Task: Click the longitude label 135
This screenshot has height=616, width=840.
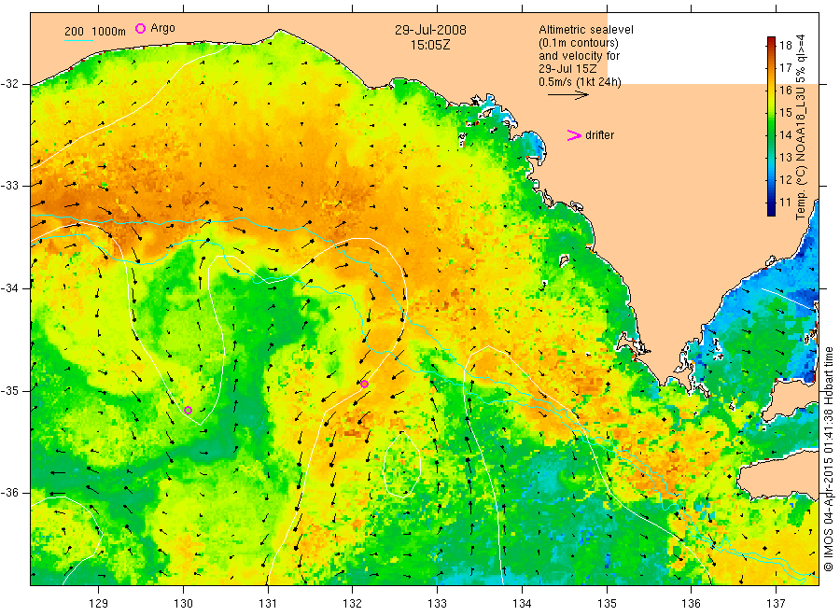Action: pyautogui.click(x=607, y=604)
